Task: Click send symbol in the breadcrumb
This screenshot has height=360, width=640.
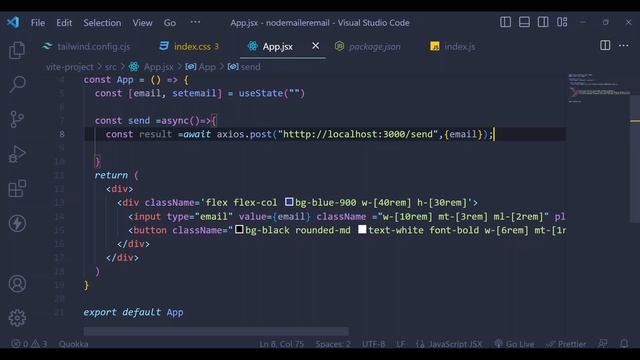Action: point(244,67)
